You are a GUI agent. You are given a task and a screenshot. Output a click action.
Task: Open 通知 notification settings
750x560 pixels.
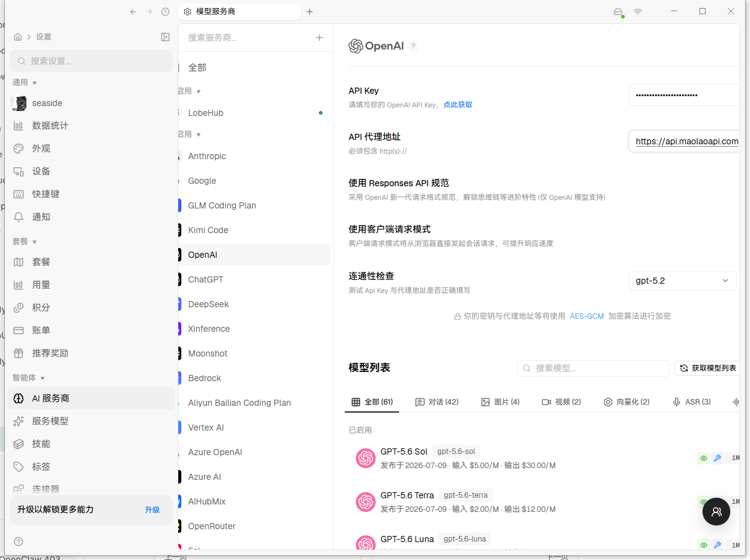click(x=91, y=217)
